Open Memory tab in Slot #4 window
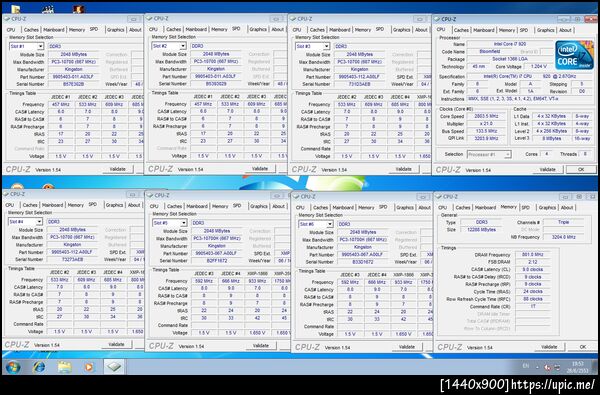Image resolution: width=600 pixels, height=395 pixels. (75, 205)
